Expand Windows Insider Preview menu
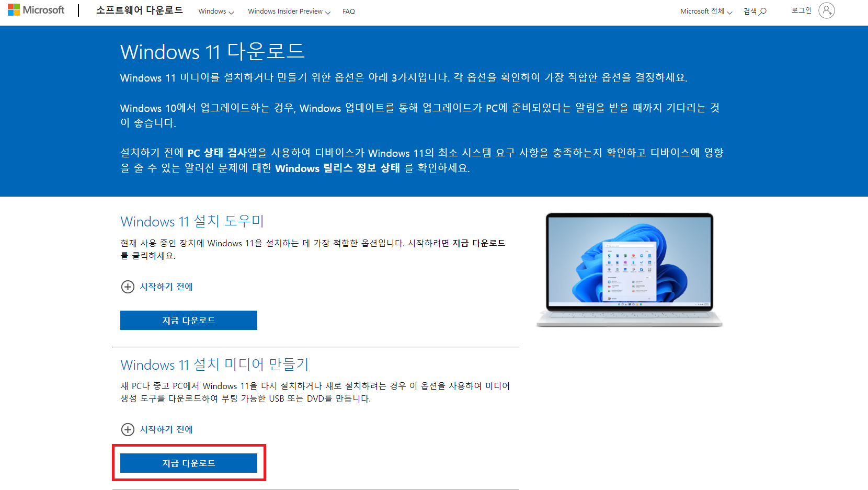 pyautogui.click(x=289, y=12)
